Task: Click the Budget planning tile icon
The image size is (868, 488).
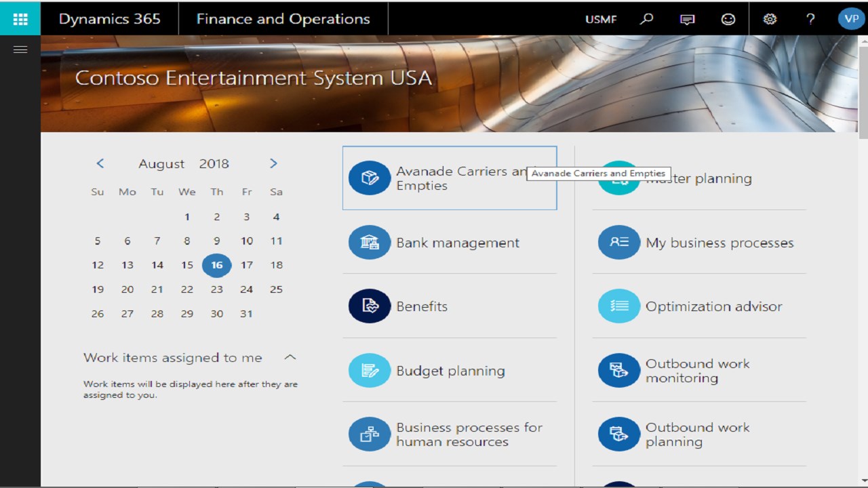Action: [x=370, y=371]
